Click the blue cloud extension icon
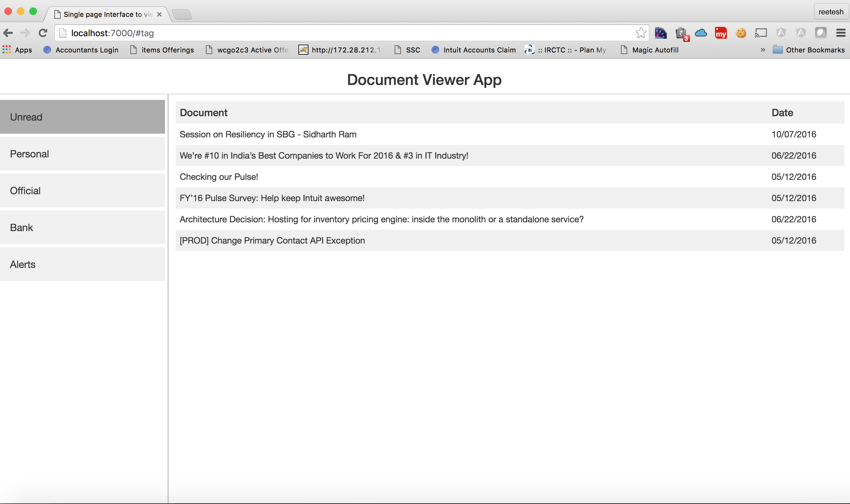The height and width of the screenshot is (504, 850). pos(701,33)
